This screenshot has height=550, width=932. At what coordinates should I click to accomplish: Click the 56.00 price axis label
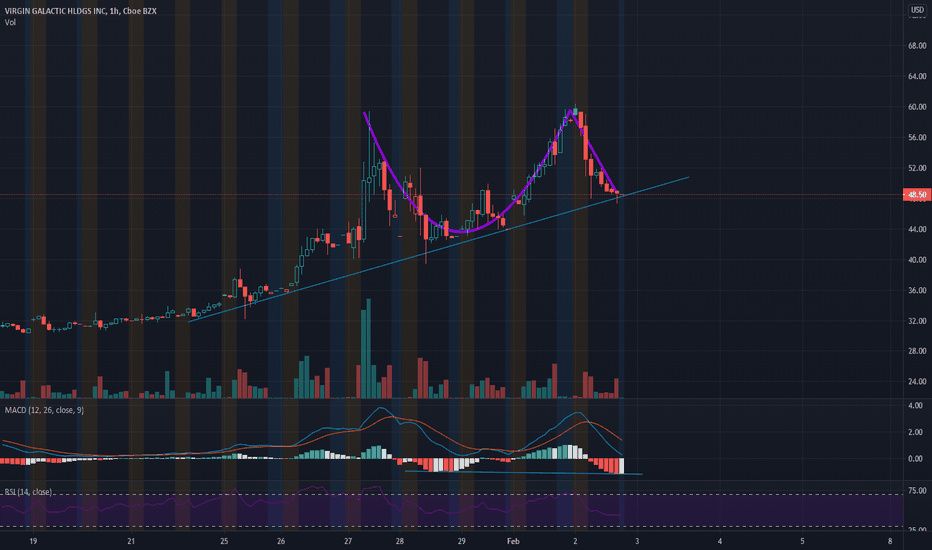(x=917, y=137)
